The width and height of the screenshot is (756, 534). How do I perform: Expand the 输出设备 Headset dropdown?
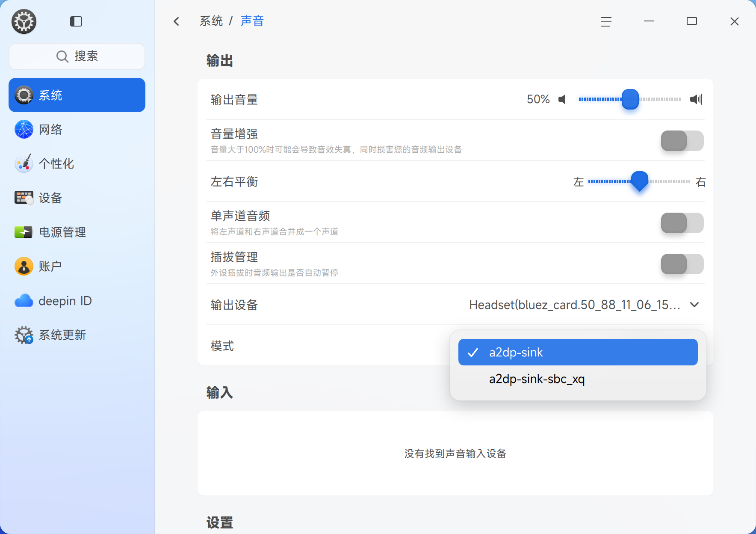pos(584,305)
